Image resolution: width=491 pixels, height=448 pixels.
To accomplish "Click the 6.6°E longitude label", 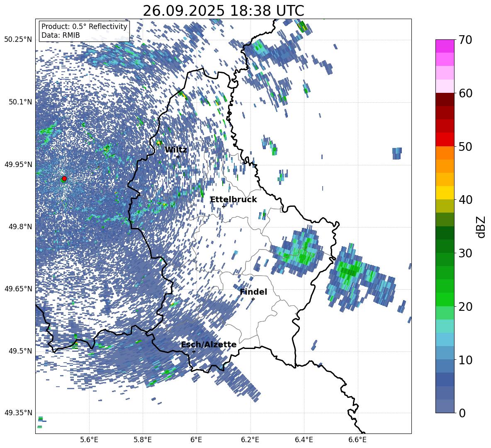I will click(357, 440).
